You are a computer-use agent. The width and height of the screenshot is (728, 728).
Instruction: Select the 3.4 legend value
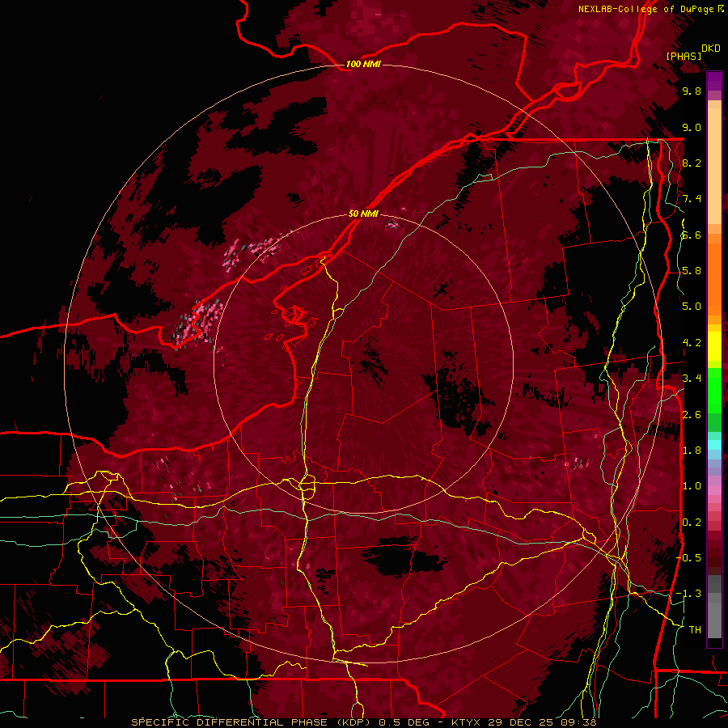692,379
